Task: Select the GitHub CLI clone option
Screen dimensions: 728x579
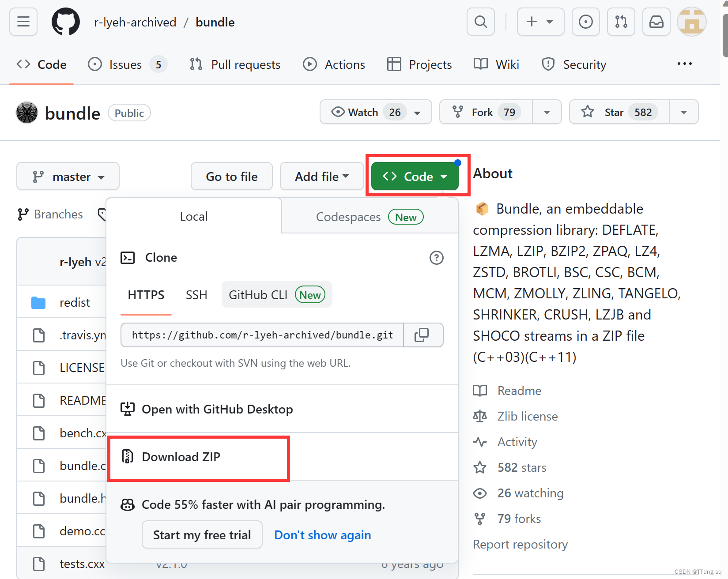Action: click(x=277, y=295)
